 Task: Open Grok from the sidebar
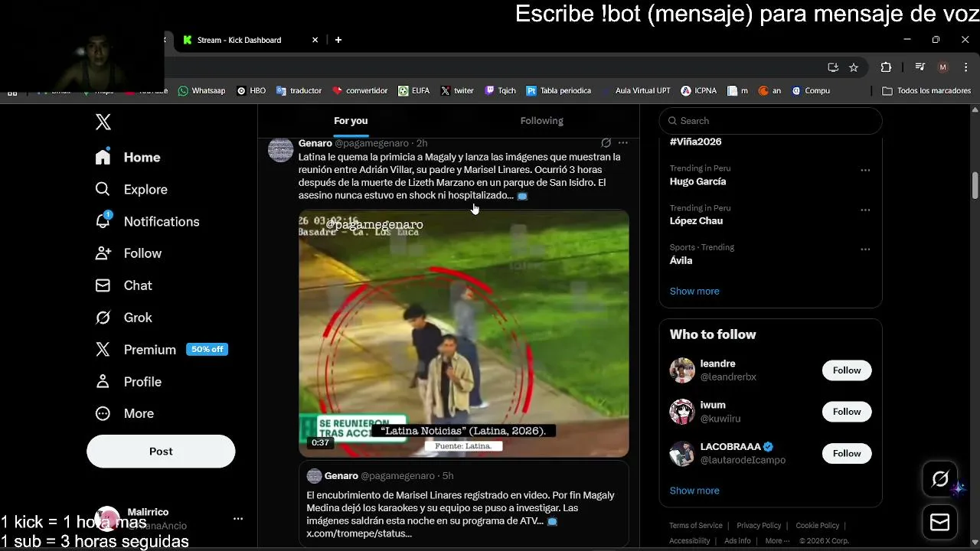click(123, 318)
